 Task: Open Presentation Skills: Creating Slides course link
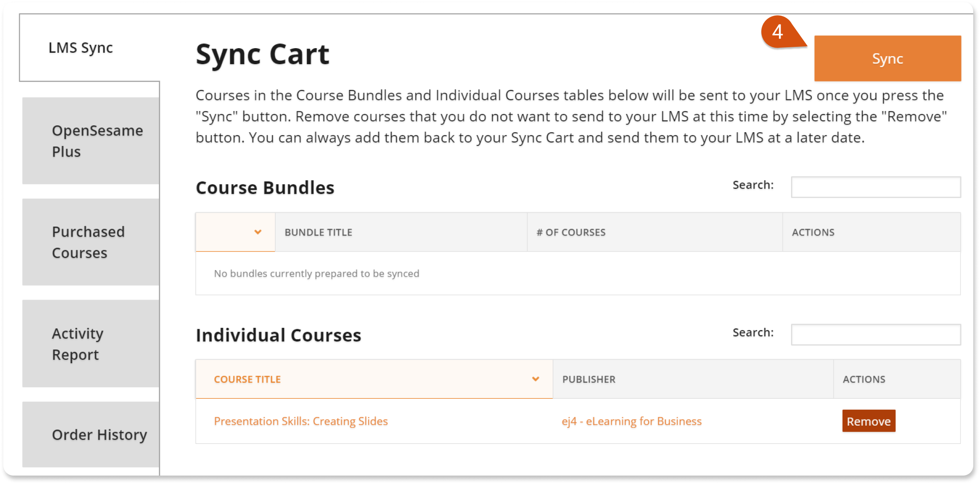tap(301, 421)
